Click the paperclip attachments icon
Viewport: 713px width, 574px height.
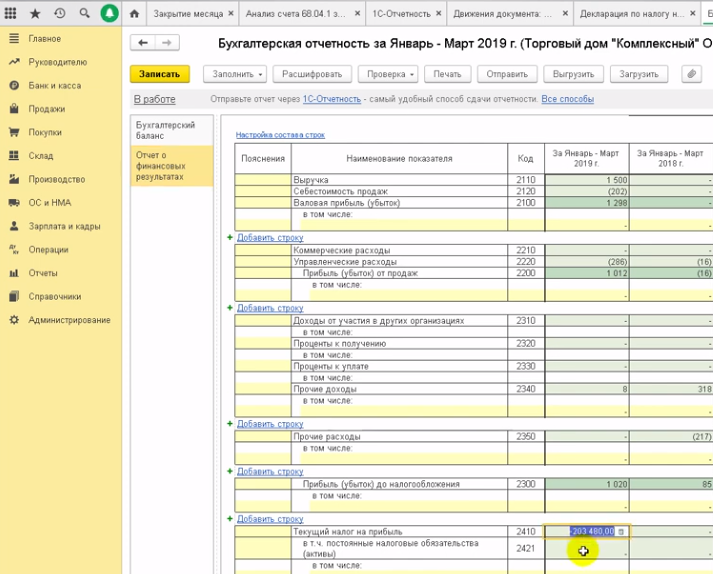(690, 74)
